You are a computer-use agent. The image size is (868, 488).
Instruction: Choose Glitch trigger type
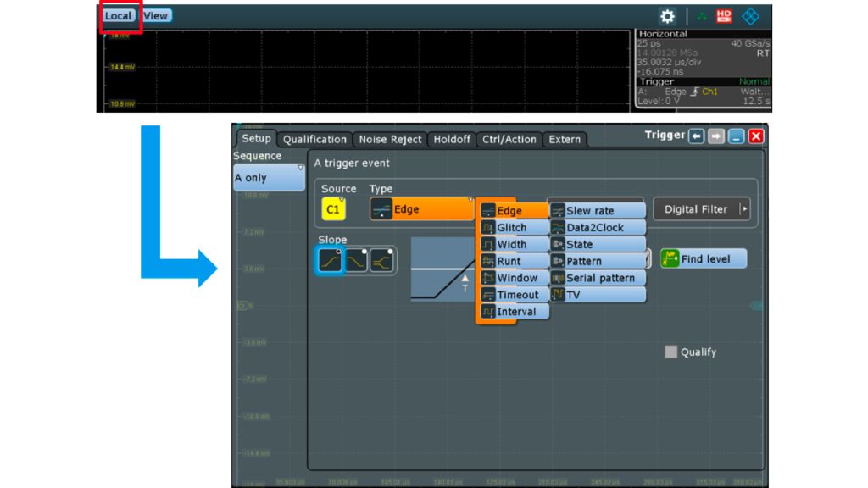tap(514, 227)
